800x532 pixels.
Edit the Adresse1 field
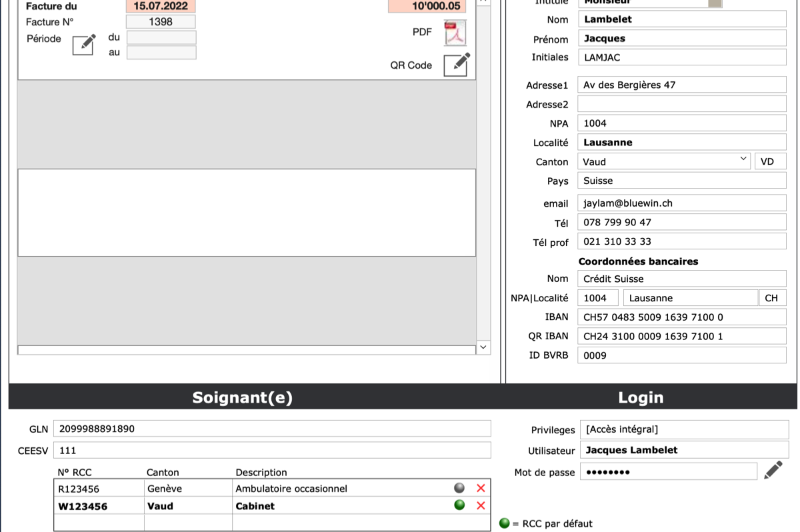[x=682, y=85]
